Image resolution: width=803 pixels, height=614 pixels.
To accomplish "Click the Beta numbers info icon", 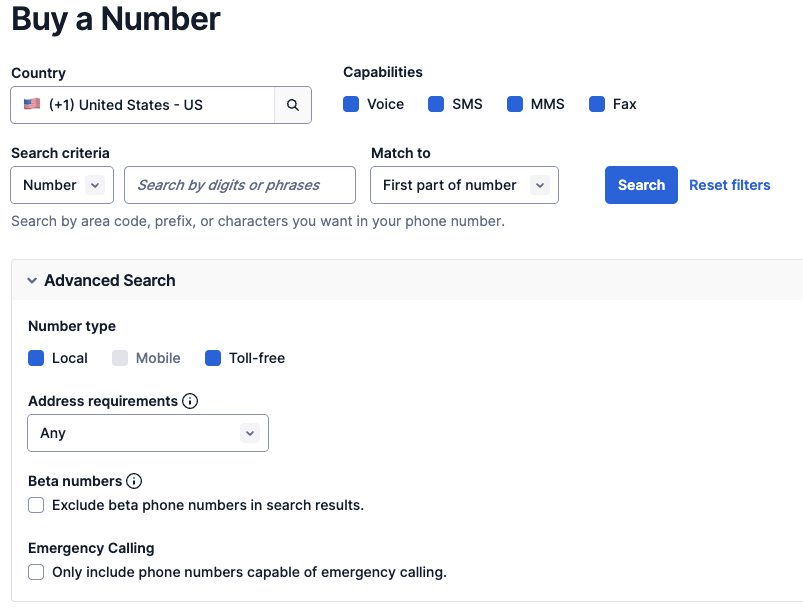I will coord(134,481).
